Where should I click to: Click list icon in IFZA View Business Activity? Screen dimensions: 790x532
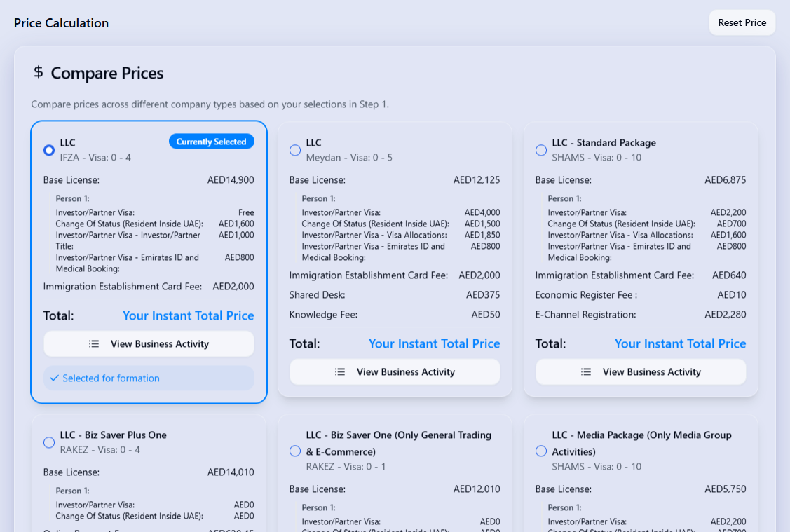[94, 343]
